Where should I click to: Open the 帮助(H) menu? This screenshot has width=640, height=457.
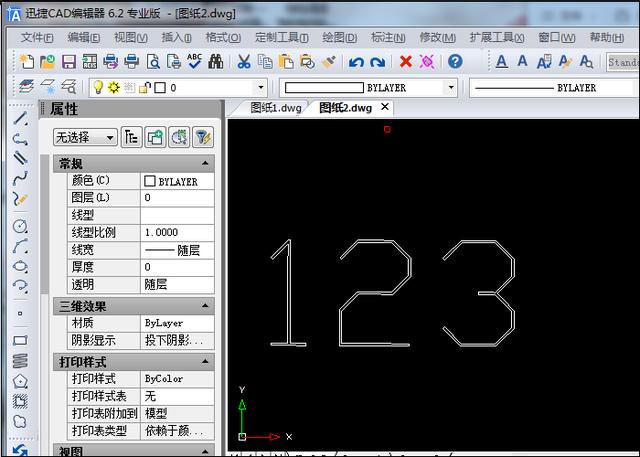tap(607, 38)
